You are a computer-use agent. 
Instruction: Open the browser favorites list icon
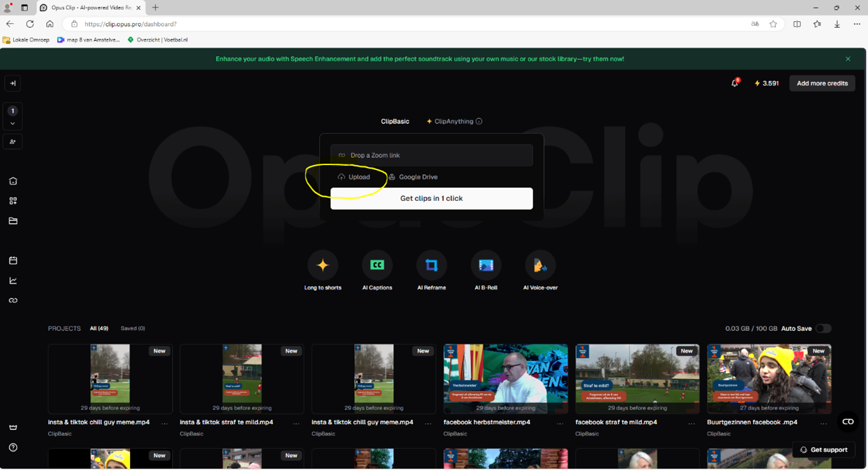tap(817, 24)
